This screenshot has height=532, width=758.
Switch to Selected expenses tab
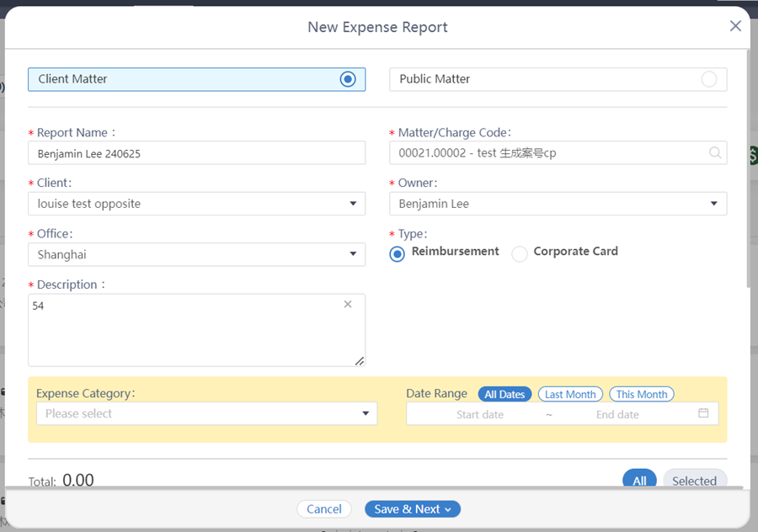click(694, 481)
